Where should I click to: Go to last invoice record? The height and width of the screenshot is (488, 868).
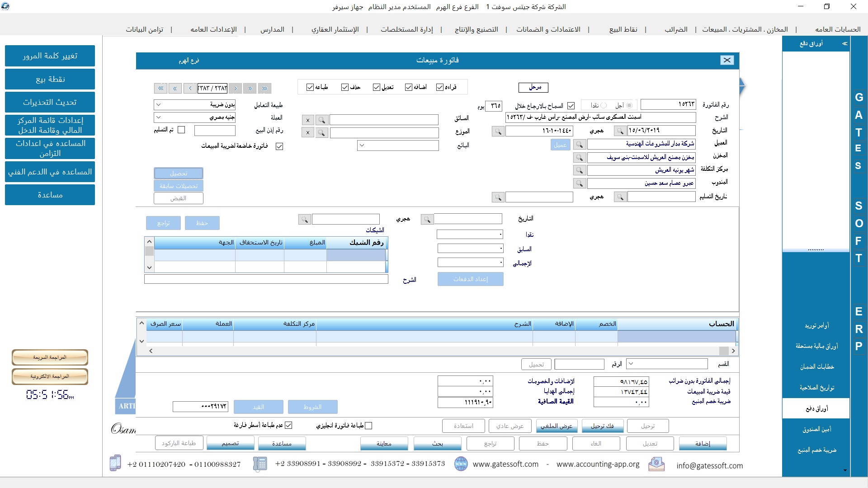point(264,88)
